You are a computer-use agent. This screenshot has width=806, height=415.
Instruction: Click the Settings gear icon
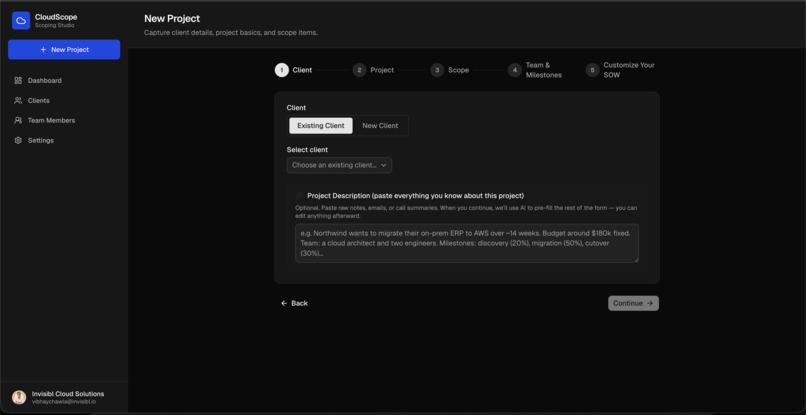pos(18,140)
